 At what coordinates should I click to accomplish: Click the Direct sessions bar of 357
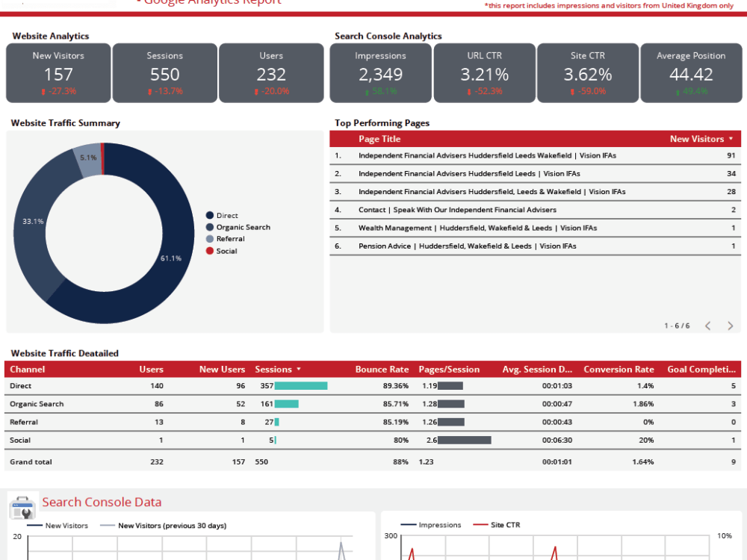300,386
